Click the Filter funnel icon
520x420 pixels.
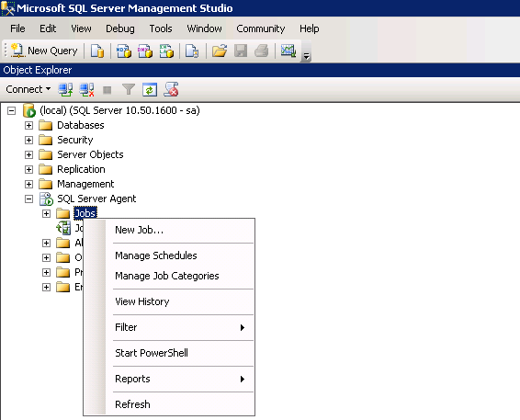coord(129,89)
